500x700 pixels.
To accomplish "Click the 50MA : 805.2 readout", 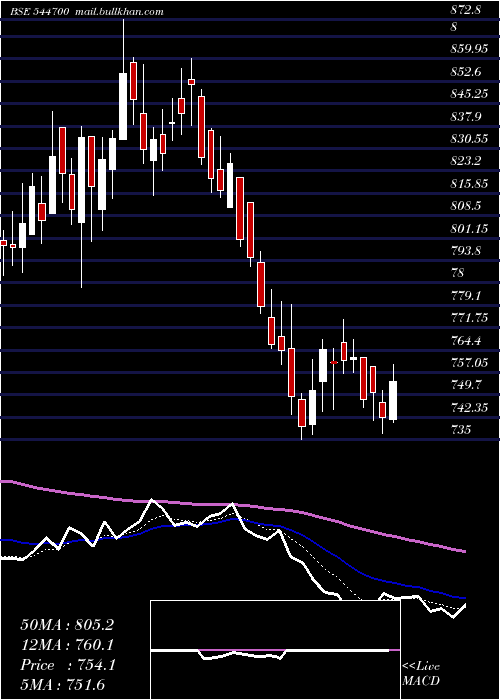I will pos(67,625).
